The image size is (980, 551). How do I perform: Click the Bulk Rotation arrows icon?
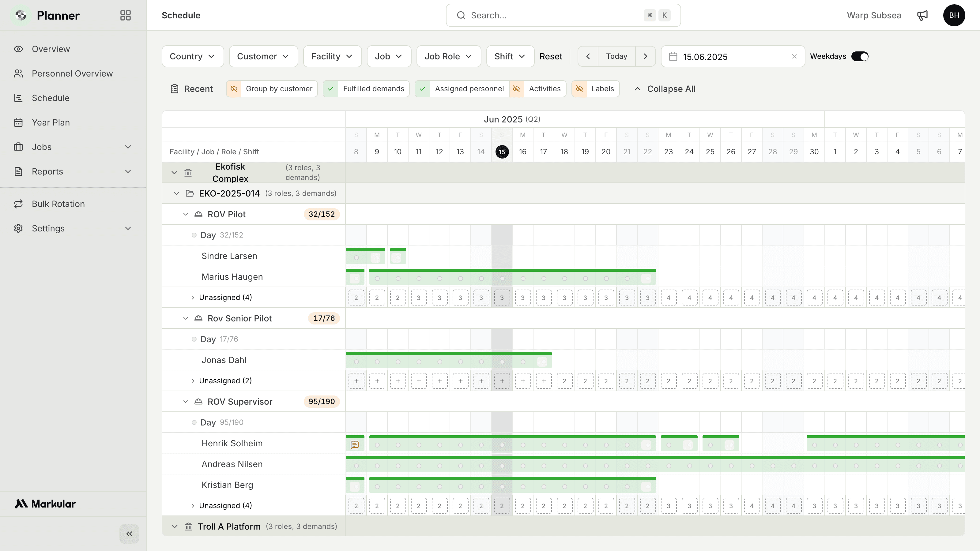pos(18,204)
